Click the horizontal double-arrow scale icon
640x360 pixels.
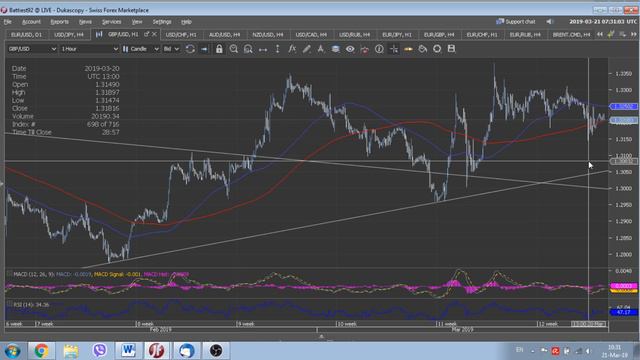pos(263,49)
